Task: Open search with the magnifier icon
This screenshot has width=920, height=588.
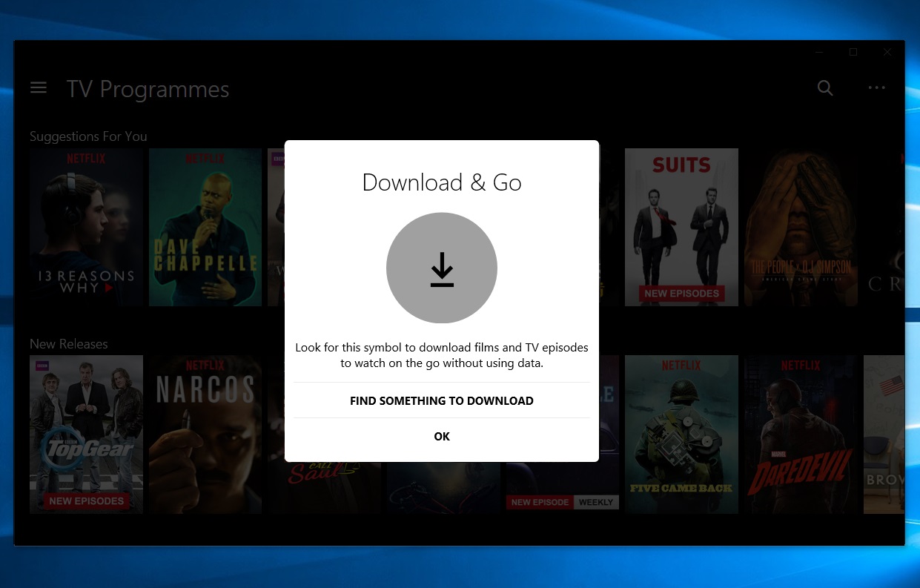Action: tap(825, 88)
